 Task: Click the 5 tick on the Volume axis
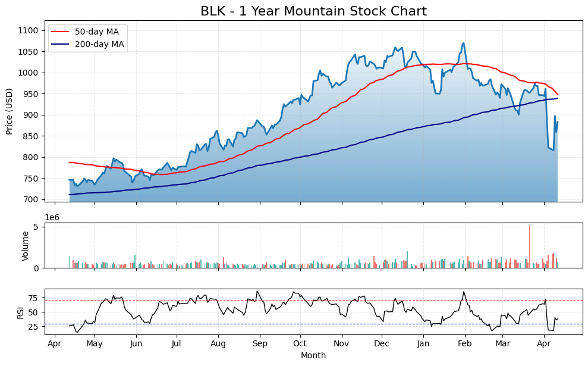click(x=36, y=227)
